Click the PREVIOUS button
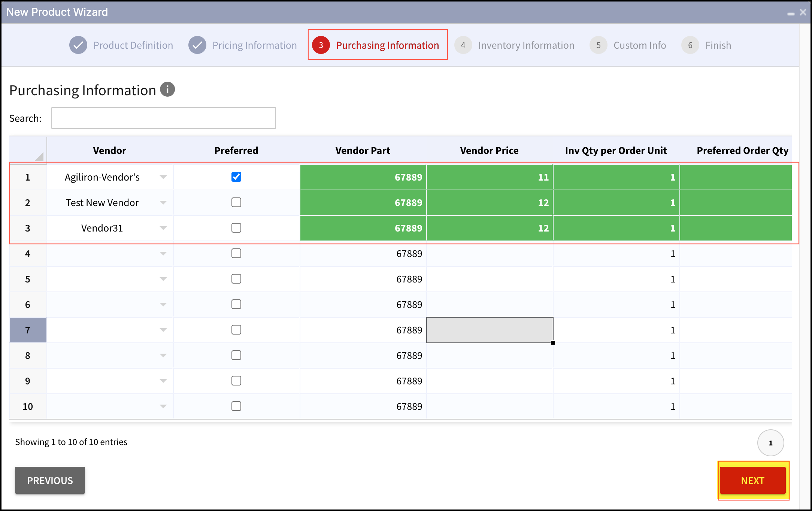Viewport: 812px width, 511px height. point(50,480)
